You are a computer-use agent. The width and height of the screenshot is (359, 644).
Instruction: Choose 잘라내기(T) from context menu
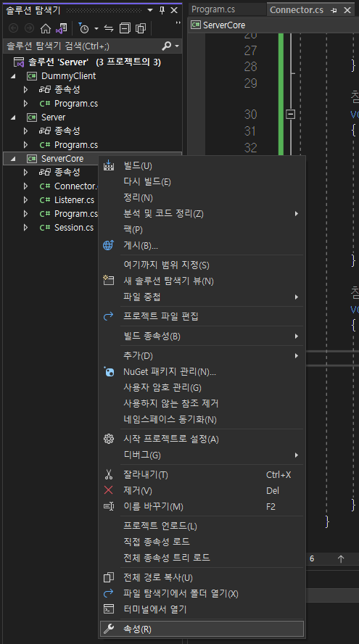(202, 475)
